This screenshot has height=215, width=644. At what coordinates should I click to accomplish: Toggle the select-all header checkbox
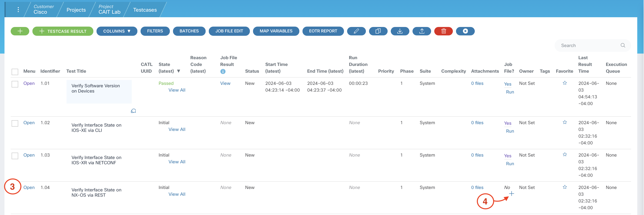click(x=15, y=72)
